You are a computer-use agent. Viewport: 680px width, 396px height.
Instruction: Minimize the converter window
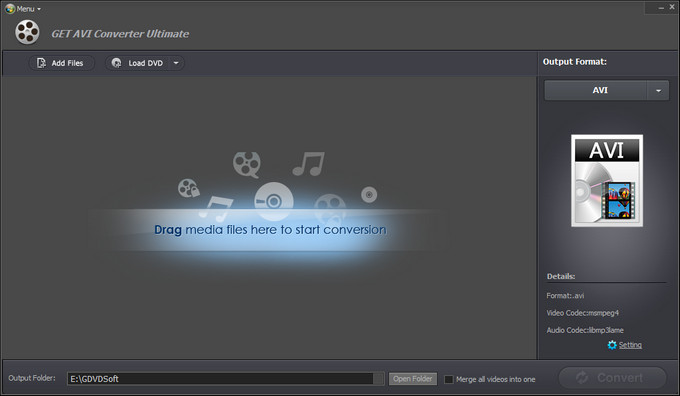(x=661, y=8)
